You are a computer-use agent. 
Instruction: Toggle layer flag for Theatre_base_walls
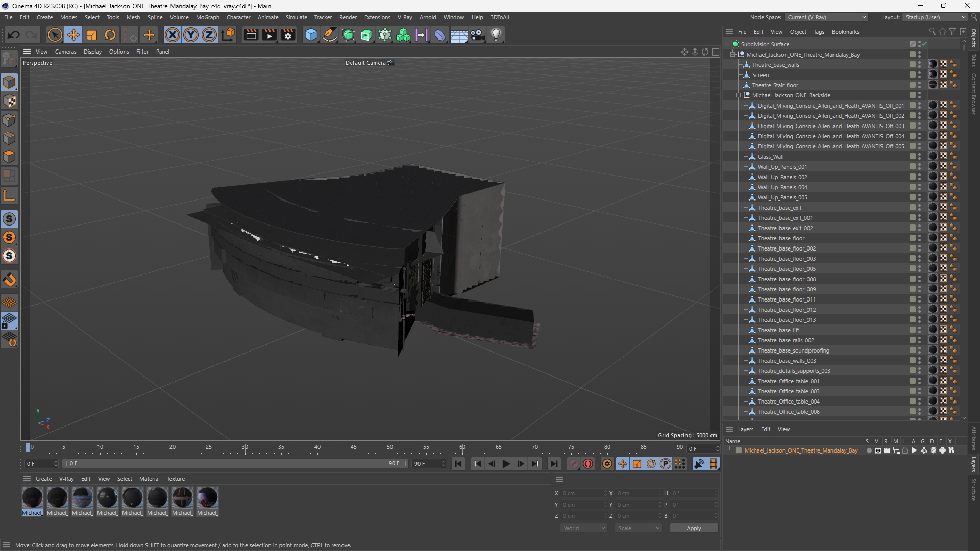(912, 65)
